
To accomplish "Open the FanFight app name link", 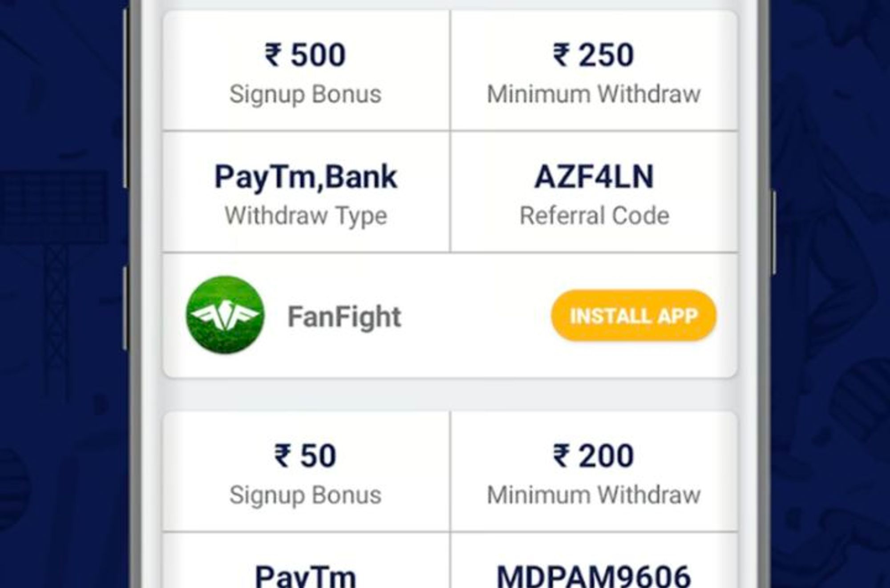I will 344,317.
